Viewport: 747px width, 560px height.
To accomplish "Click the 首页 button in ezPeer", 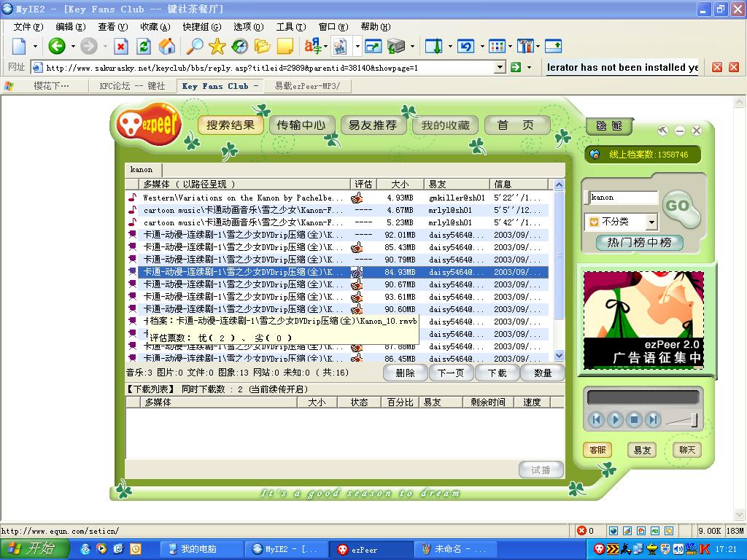I will pos(517,125).
